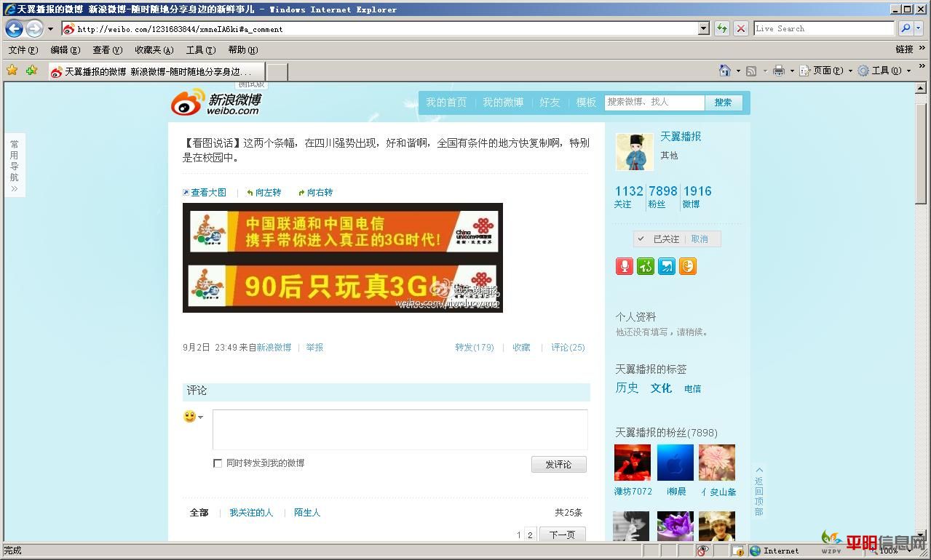Open the 文件(F) menu
Image resolution: width=931 pixels, height=560 pixels.
[x=23, y=50]
